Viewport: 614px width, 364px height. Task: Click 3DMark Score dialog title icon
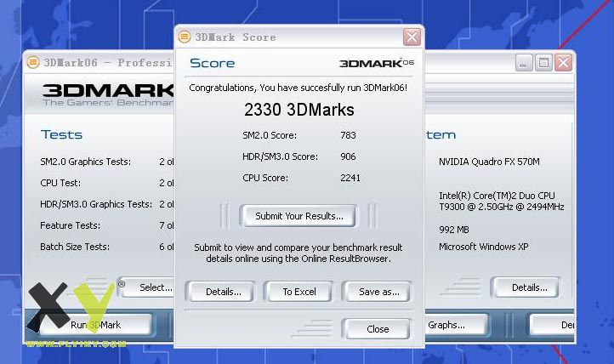tap(184, 37)
